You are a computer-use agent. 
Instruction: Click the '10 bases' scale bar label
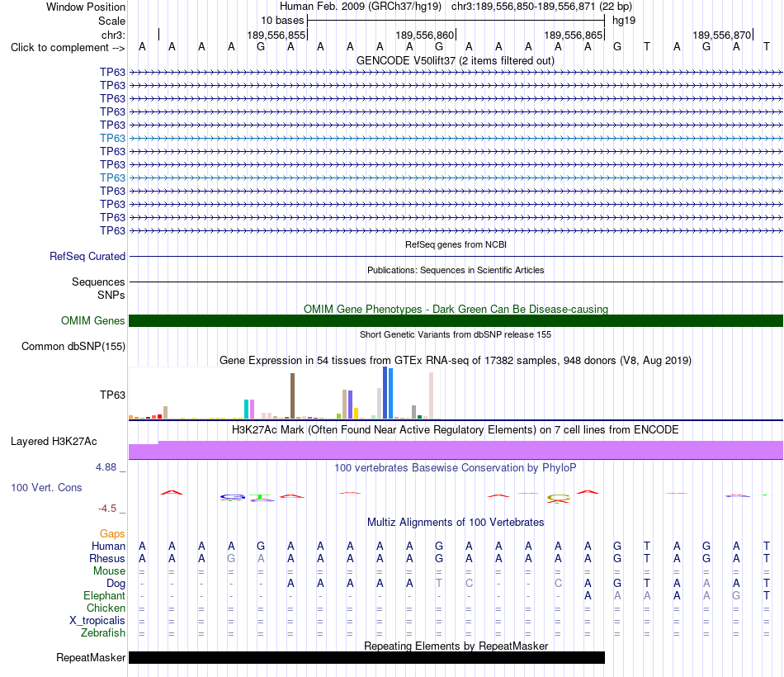click(282, 21)
